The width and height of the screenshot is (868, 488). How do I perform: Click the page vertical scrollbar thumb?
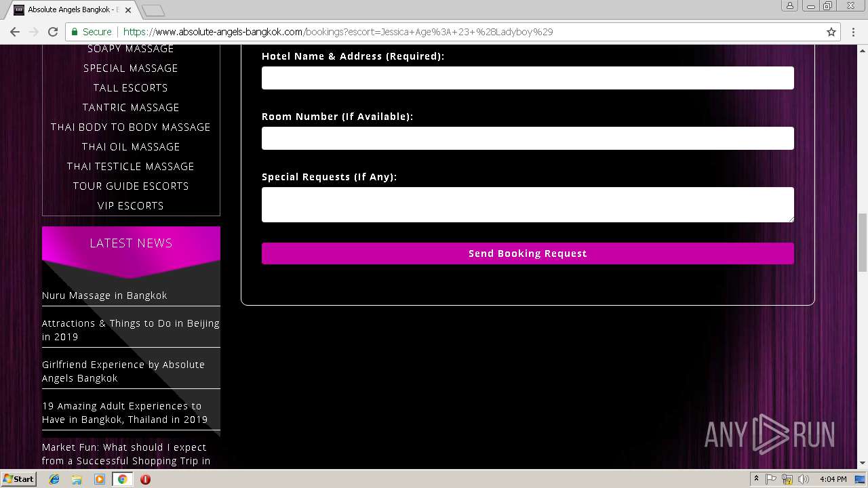point(862,242)
